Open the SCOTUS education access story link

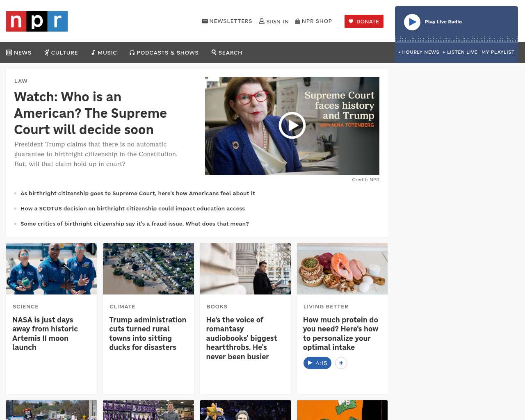pos(132,208)
